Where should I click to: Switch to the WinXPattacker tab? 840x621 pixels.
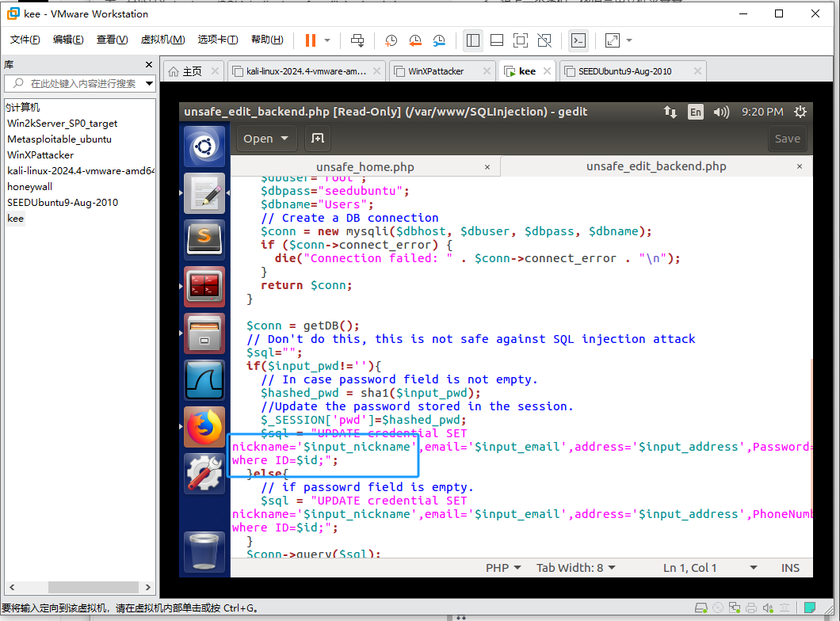tap(436, 71)
